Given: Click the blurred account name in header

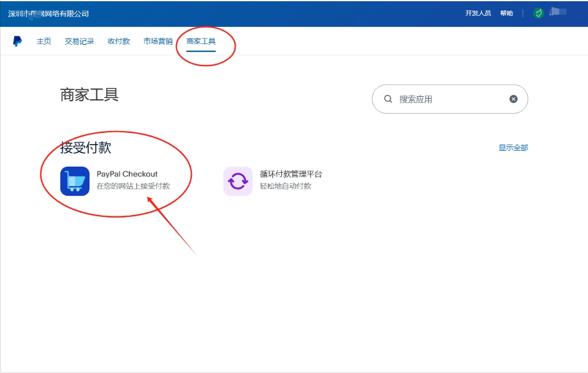Looking at the screenshot, I should click(559, 12).
